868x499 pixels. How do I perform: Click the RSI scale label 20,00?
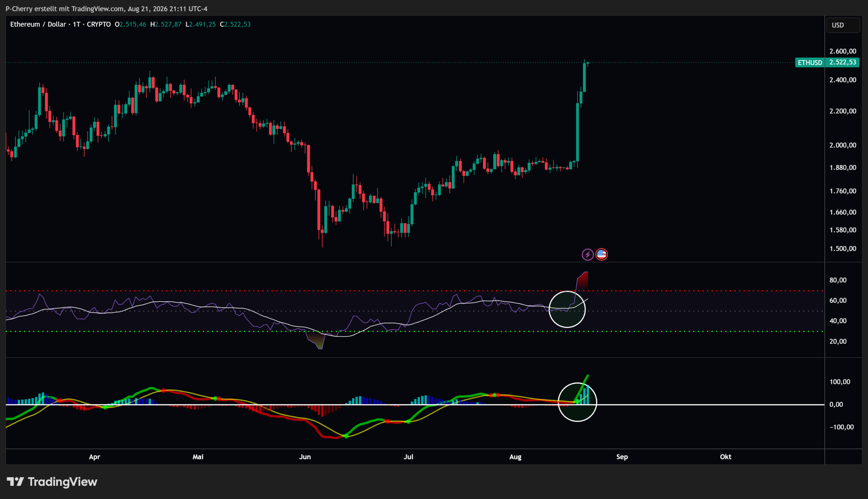pyautogui.click(x=838, y=341)
